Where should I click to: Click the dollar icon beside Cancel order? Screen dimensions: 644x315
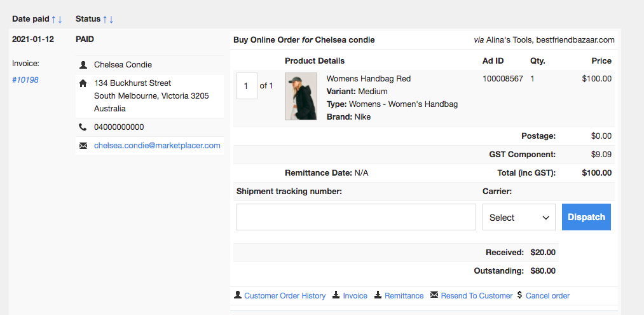tap(519, 295)
